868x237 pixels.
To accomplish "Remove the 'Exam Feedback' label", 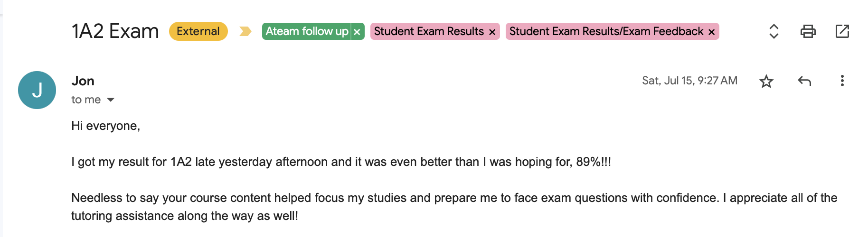I will 711,32.
